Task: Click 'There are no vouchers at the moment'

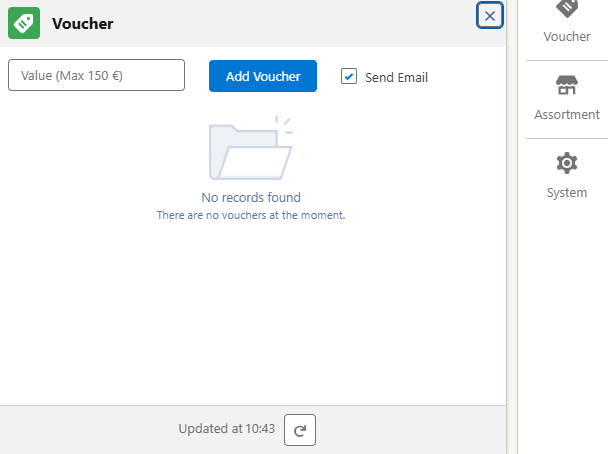Action: pyautogui.click(x=251, y=215)
